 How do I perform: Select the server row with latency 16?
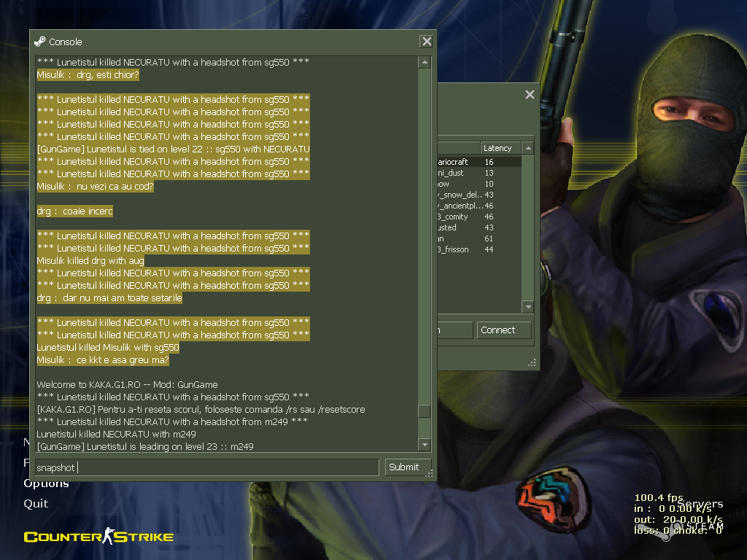(479, 162)
